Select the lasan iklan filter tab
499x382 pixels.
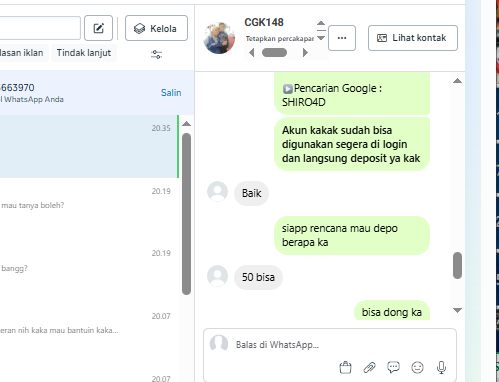coord(22,53)
